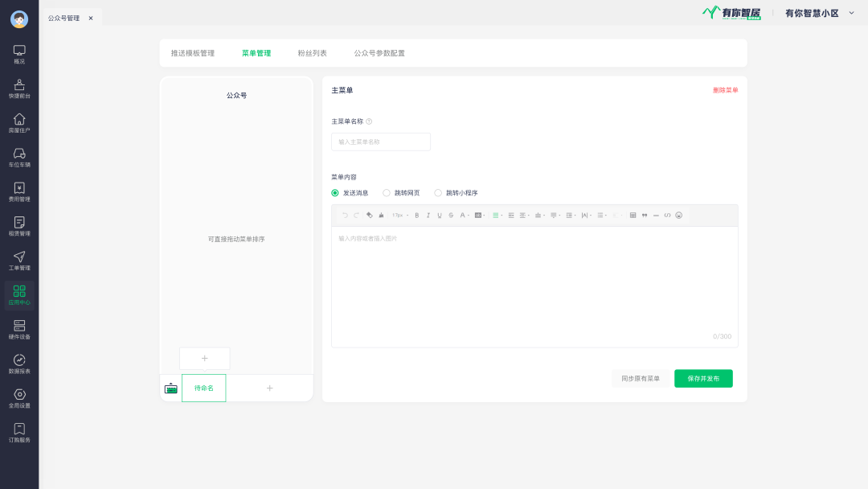This screenshot has width=868, height=489.
Task: Insert a table using the table icon
Action: pos(633,216)
